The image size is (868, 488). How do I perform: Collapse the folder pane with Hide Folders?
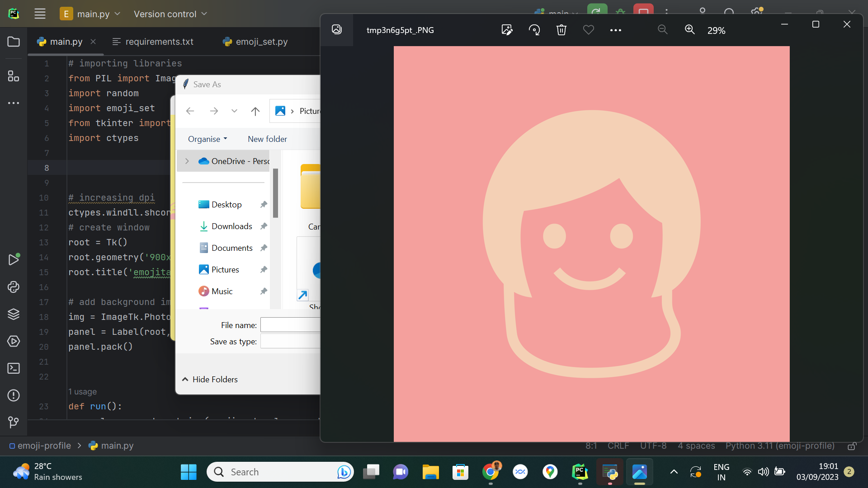coord(210,379)
